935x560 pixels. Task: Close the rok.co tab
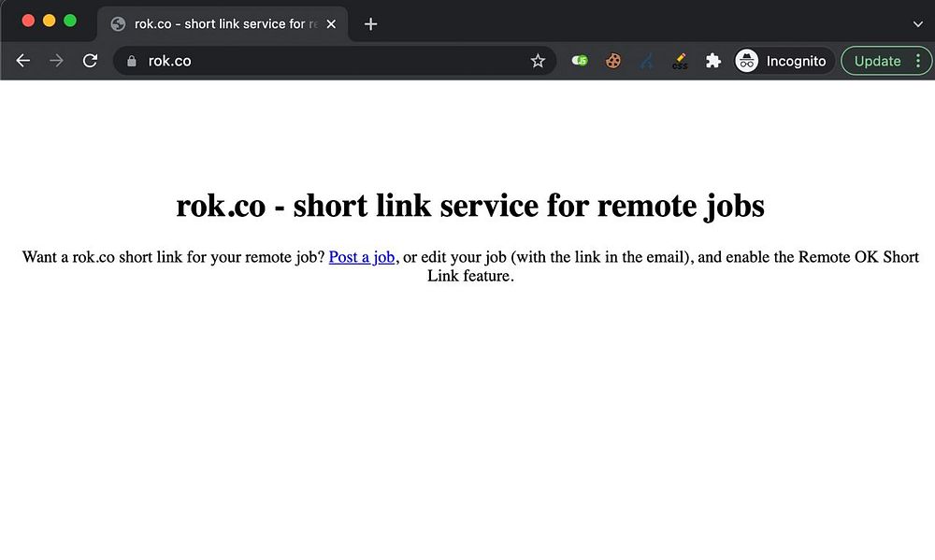[x=331, y=24]
